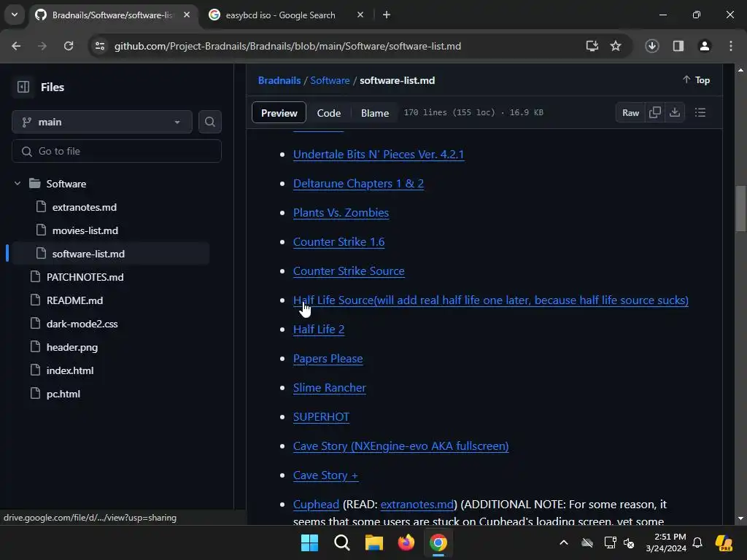View site information icon in address bar
The image size is (747, 560).
pos(100,46)
